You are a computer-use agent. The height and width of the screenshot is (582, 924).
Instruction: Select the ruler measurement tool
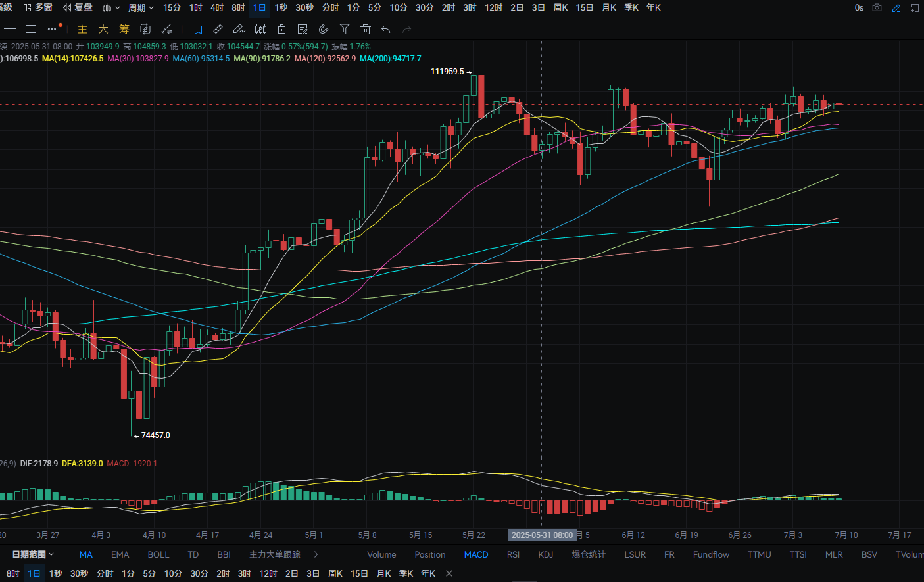(x=218, y=29)
